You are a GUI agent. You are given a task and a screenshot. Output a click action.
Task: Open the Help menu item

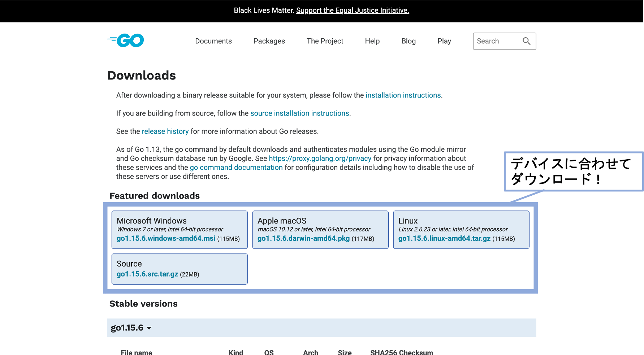[x=372, y=41]
